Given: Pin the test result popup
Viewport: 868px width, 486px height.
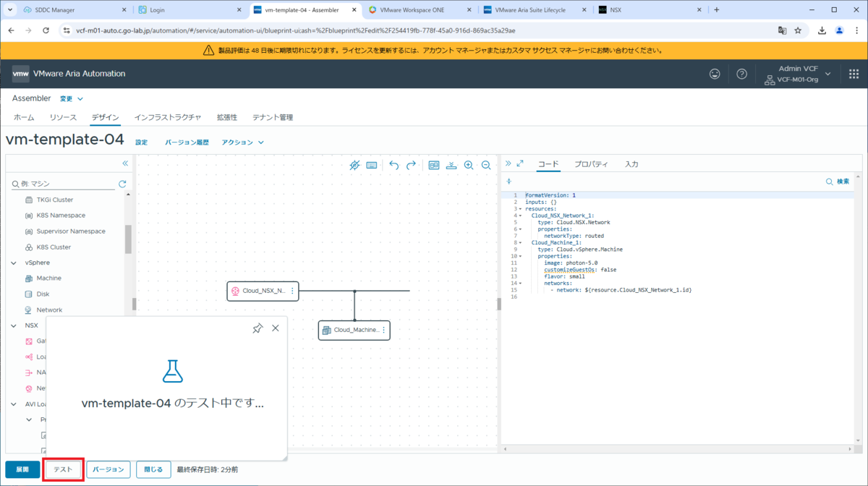Looking at the screenshot, I should tap(258, 328).
